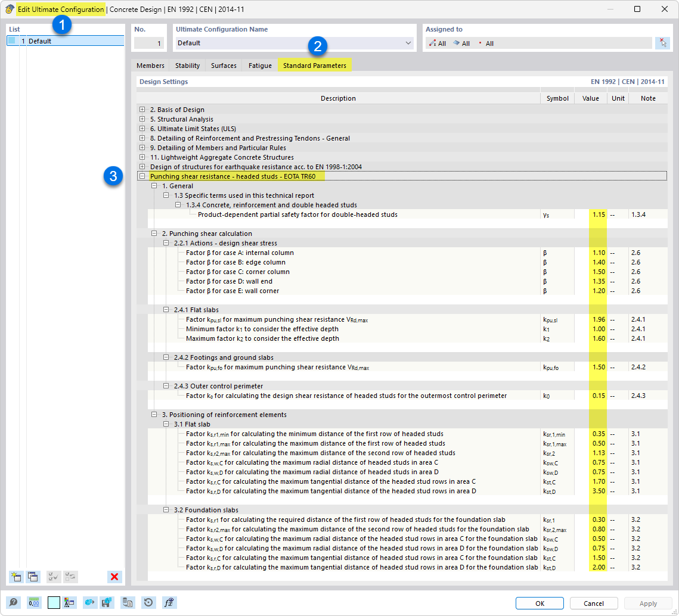Screen dimensions: 679x616
Task: Edit safety factor value 1.15
Action: (x=598, y=214)
